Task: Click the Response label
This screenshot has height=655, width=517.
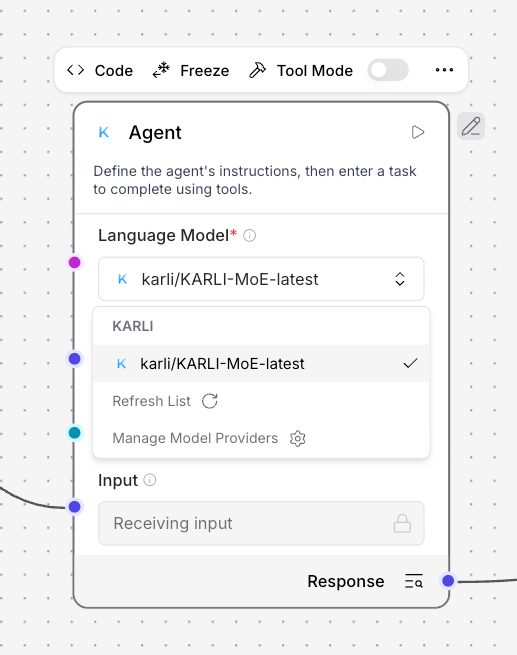Action: pos(346,581)
